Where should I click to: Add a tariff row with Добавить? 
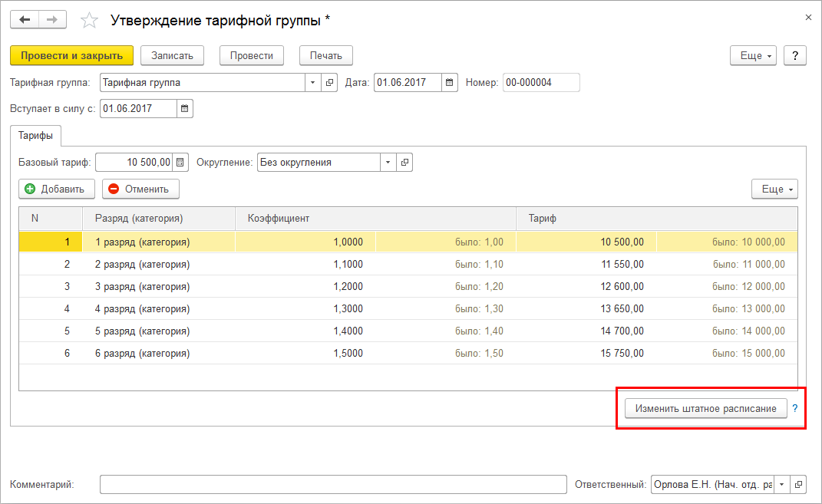pos(57,189)
